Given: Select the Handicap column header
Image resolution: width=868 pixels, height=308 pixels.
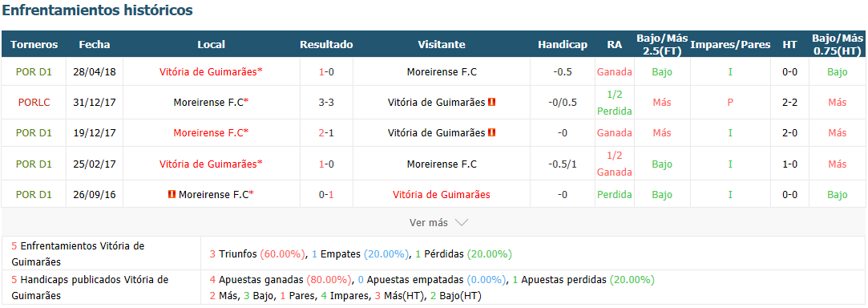Looking at the screenshot, I should click(563, 45).
